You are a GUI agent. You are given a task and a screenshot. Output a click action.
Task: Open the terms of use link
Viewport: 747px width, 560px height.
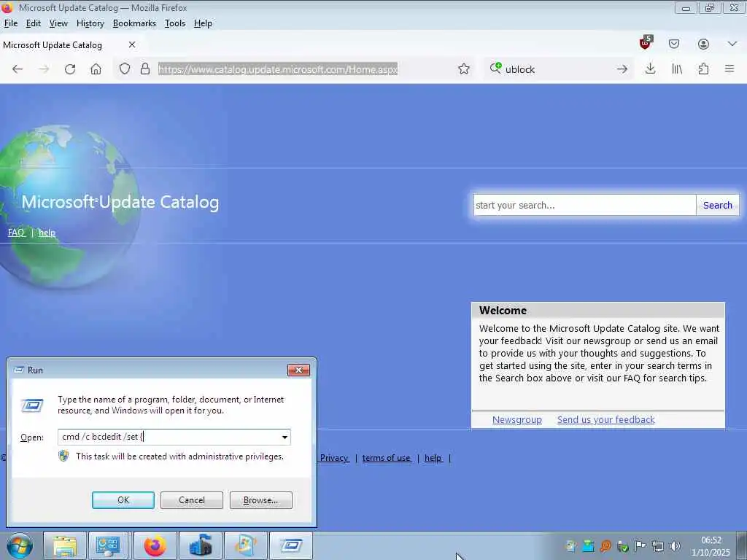click(386, 458)
